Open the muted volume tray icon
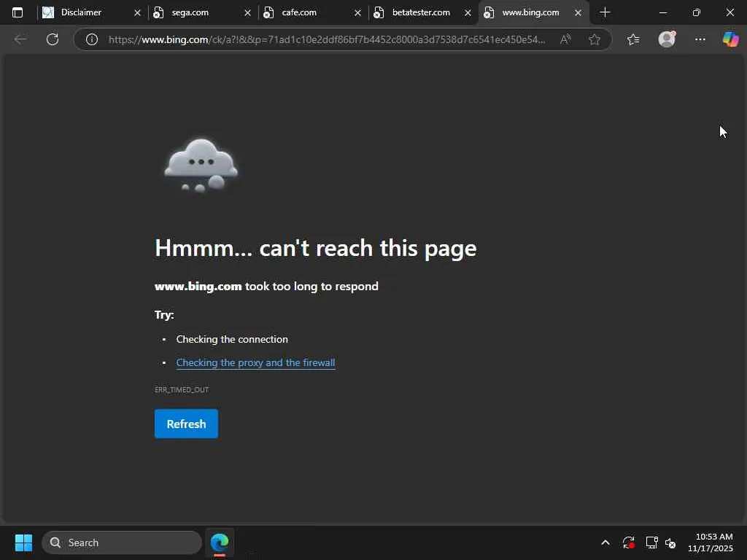Screen dimensions: 747x560 coord(670,542)
